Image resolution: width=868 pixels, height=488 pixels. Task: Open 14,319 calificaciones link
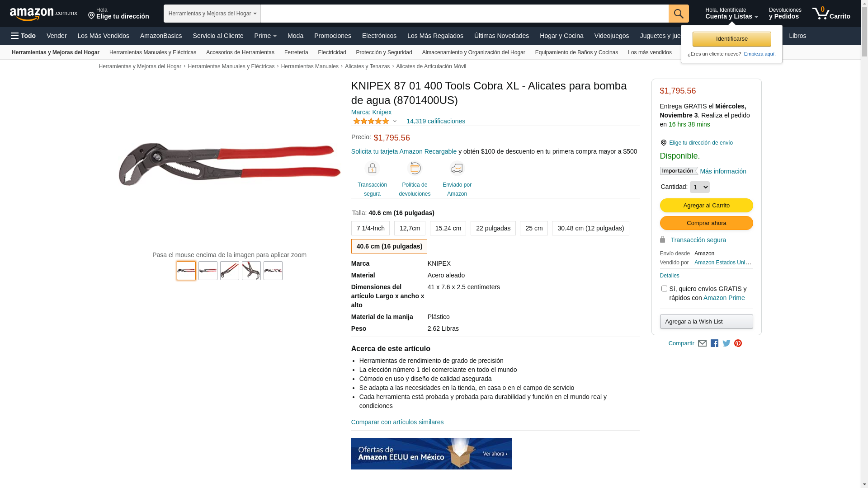(x=436, y=121)
